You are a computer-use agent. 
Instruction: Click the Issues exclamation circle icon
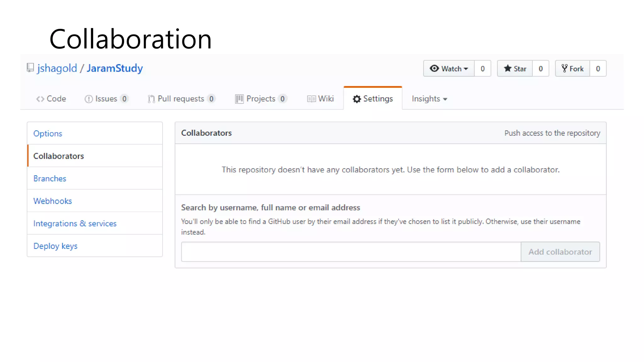tap(89, 99)
